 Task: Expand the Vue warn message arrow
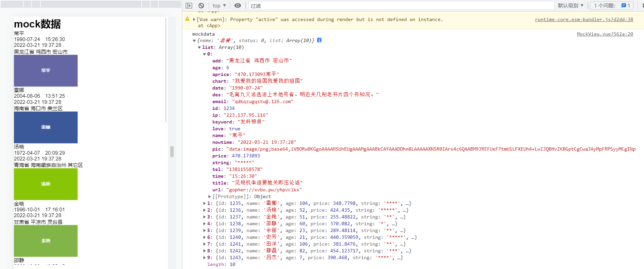point(194,19)
